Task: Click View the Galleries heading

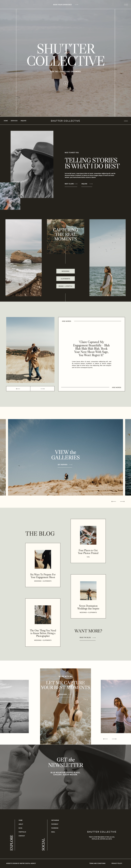Action: pos(65,455)
